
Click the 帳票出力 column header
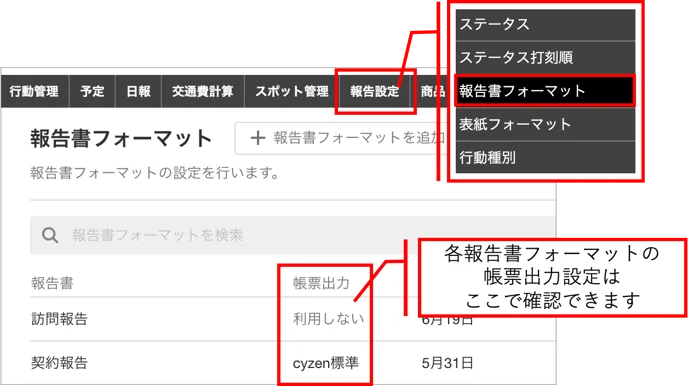(321, 283)
